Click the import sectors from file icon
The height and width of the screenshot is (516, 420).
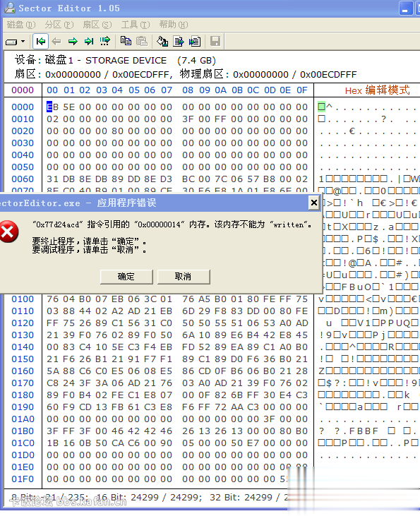coord(195,41)
